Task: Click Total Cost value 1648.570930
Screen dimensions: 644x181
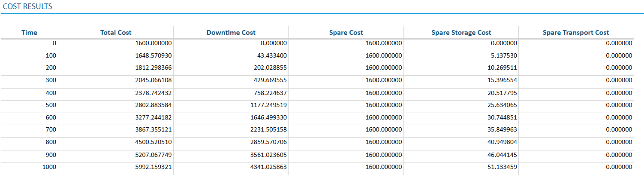Action: click(153, 55)
